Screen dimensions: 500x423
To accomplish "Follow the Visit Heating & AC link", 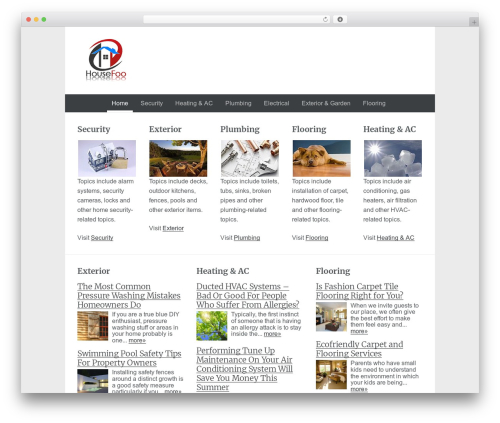I will click(x=395, y=238).
